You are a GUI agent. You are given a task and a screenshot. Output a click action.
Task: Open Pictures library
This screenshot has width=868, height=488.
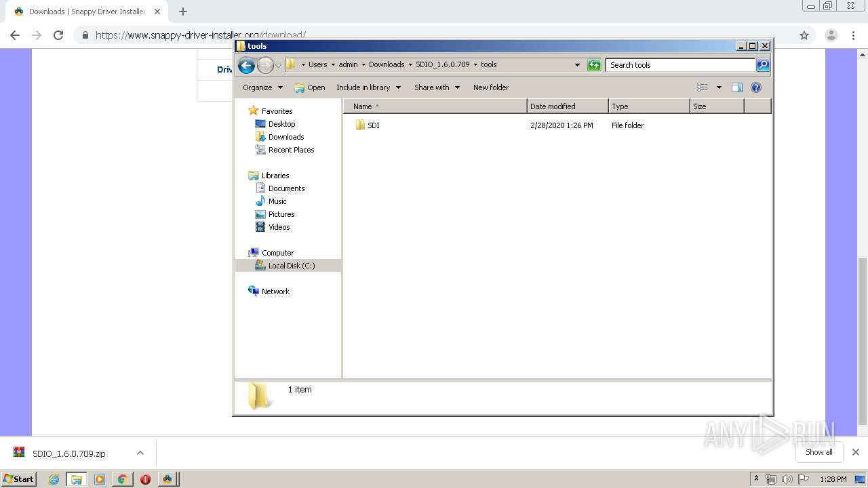click(275, 214)
